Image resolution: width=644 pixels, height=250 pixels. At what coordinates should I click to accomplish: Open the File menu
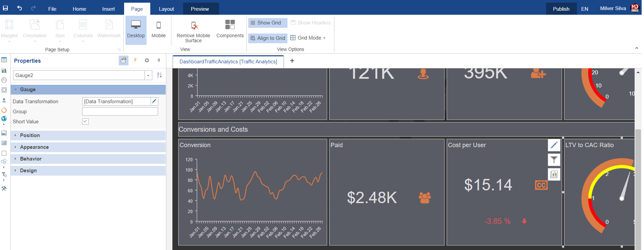tap(52, 9)
